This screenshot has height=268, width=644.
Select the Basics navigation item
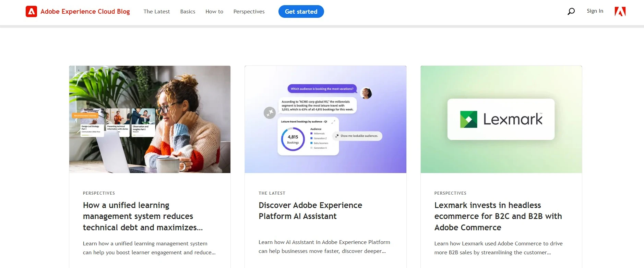tap(188, 11)
